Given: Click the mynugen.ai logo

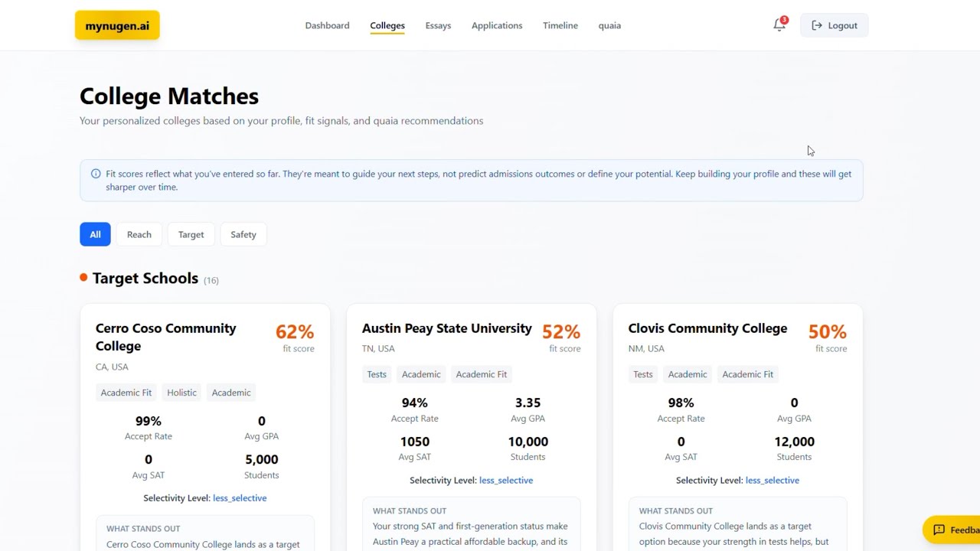Looking at the screenshot, I should (117, 25).
